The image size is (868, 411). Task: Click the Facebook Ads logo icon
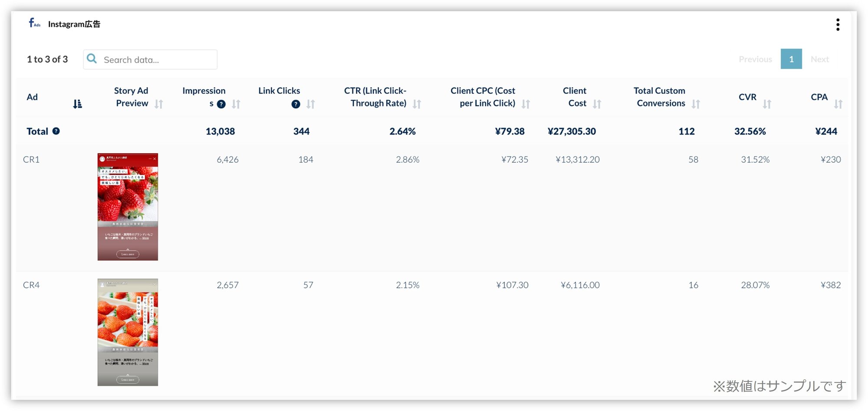[34, 23]
